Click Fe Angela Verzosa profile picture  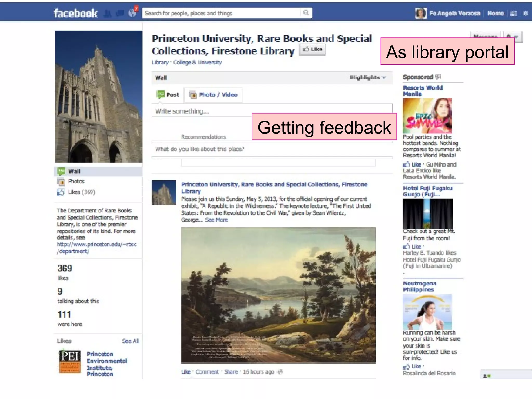point(421,13)
